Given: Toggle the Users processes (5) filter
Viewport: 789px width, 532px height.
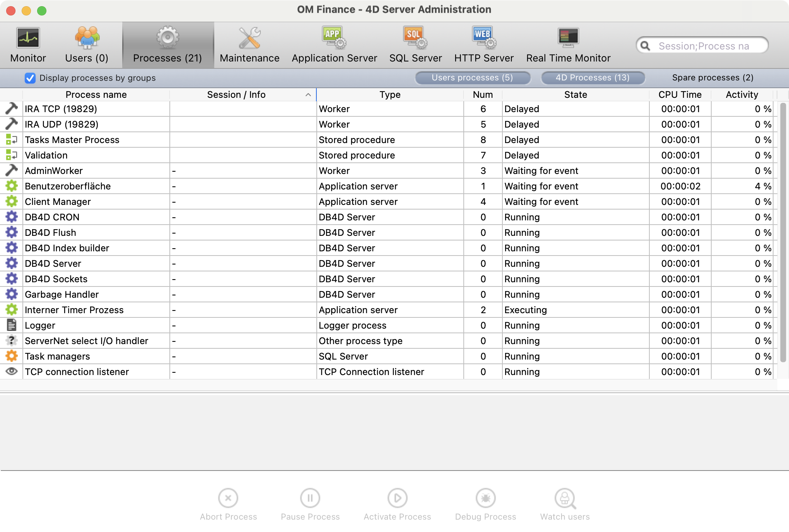Looking at the screenshot, I should coord(473,78).
